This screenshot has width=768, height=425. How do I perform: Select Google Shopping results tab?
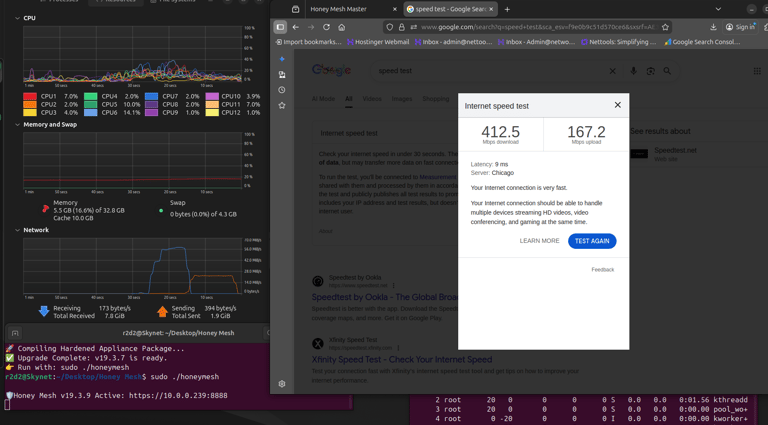pyautogui.click(x=435, y=99)
